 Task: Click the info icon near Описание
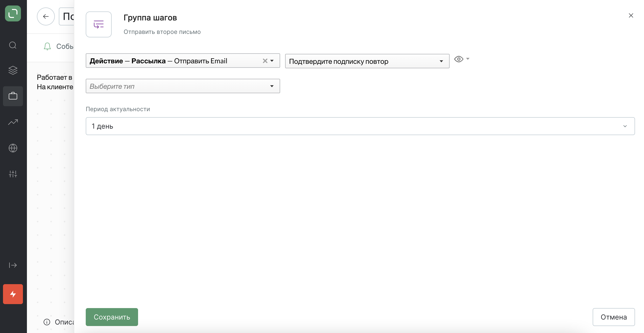tap(47, 322)
